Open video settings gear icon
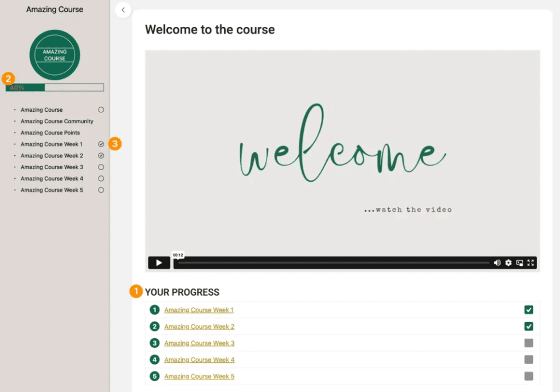Screen dimensions: 560x392 coord(508,263)
